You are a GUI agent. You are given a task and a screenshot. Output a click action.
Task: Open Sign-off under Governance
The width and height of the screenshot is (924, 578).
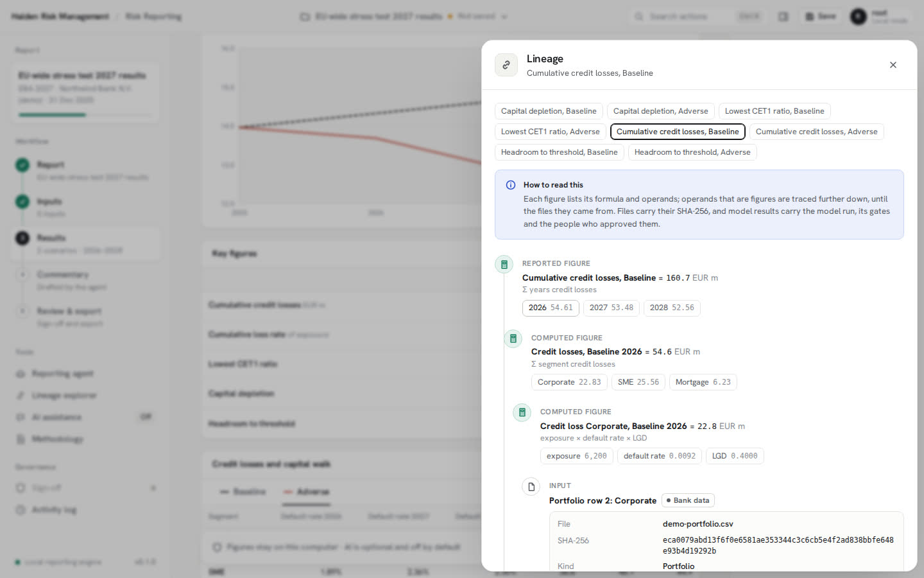(x=85, y=488)
